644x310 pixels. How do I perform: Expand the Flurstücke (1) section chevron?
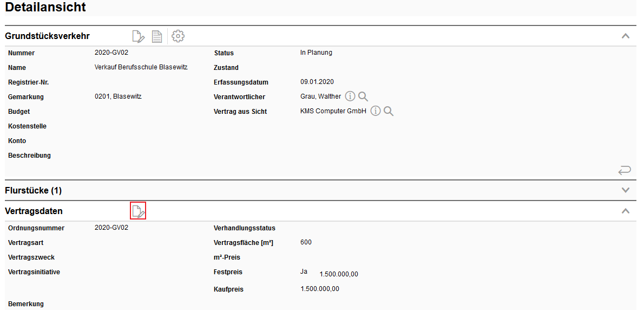pos(626,190)
